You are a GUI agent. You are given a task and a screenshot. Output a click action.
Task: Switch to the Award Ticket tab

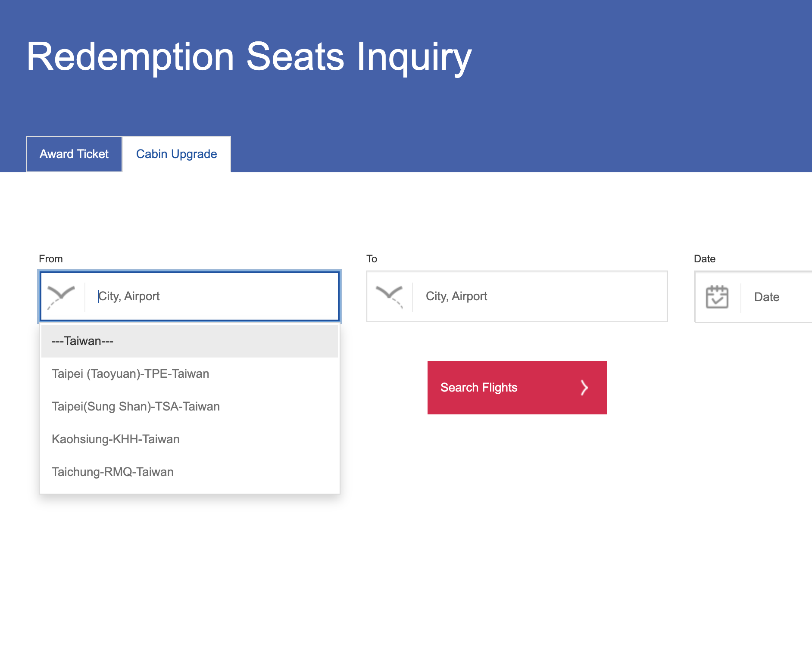74,154
